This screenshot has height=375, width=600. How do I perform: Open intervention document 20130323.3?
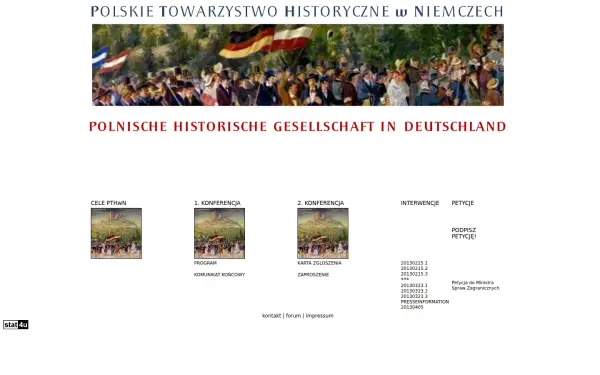pyautogui.click(x=414, y=297)
